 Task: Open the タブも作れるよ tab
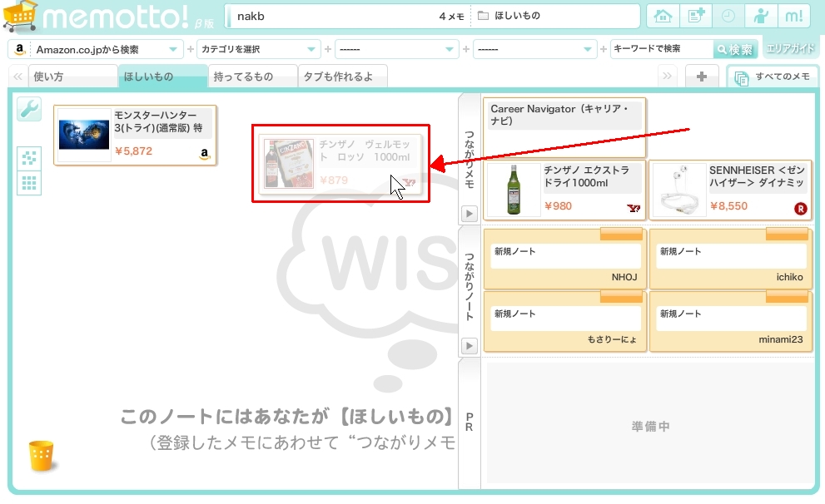342,77
